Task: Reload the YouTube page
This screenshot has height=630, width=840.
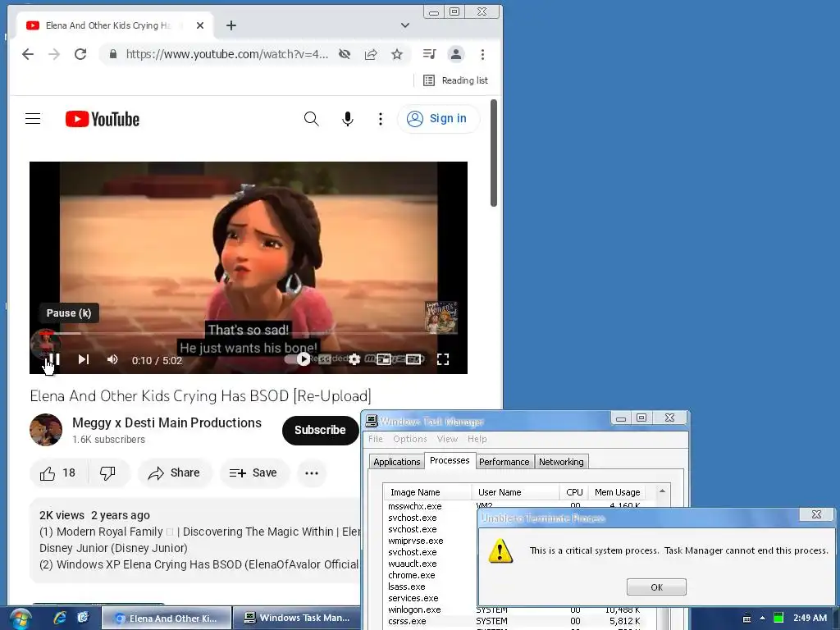Action: pos(80,54)
